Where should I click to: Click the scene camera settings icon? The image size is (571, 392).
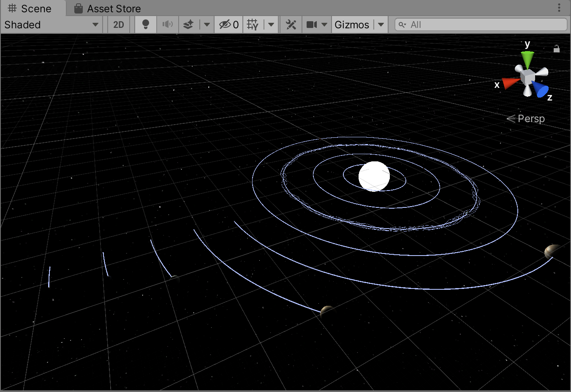312,24
